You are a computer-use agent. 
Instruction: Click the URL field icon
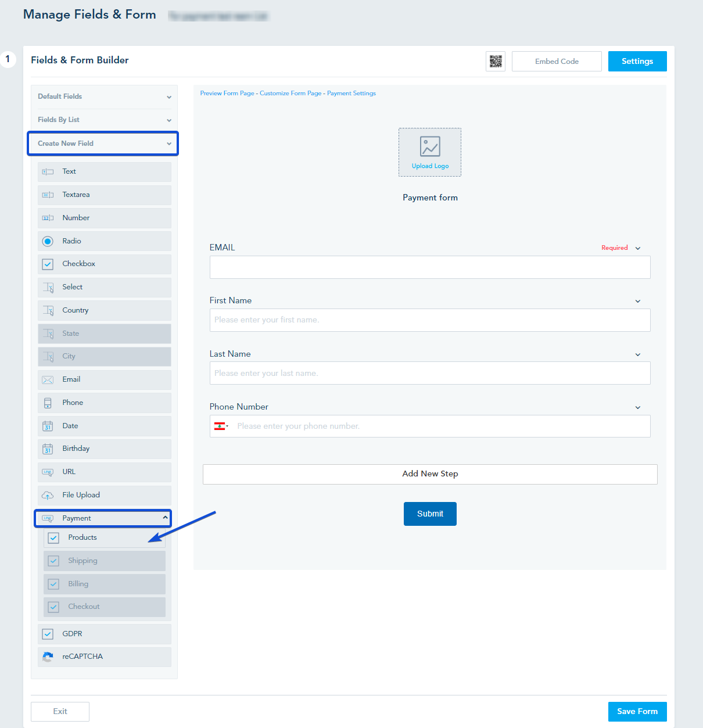click(x=48, y=472)
